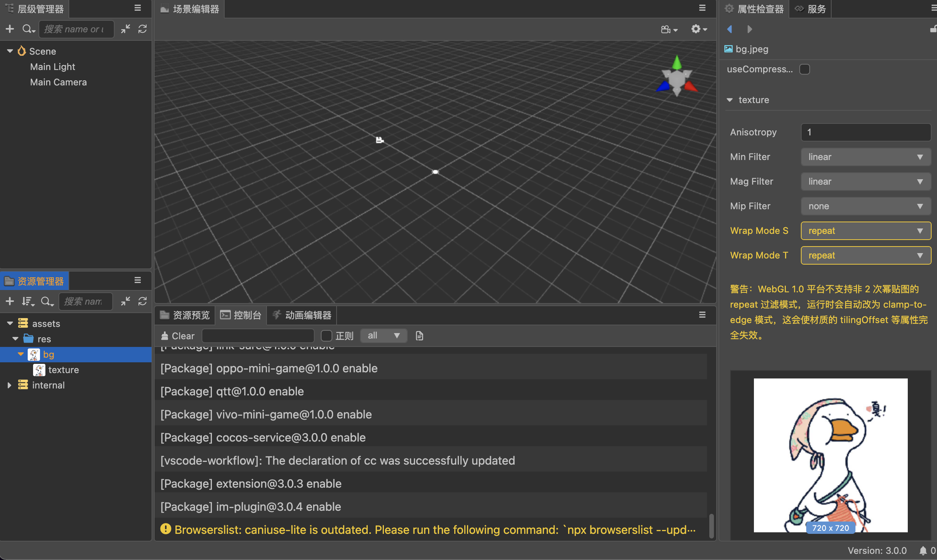Click the Scene flame icon
937x560 pixels.
[x=22, y=51]
